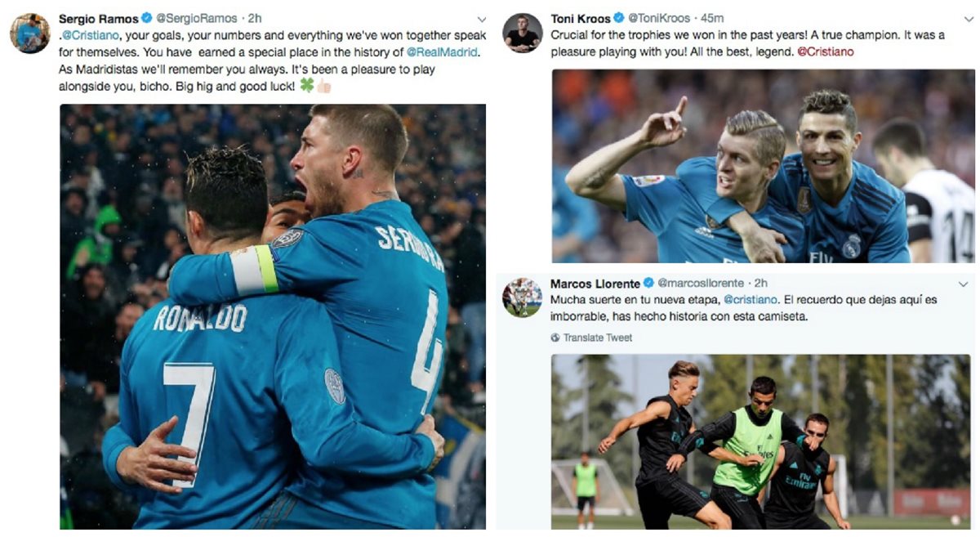Viewport: 980px width, 537px height.
Task: Click the globe icon next to Translate Tweet
Action: (x=555, y=338)
